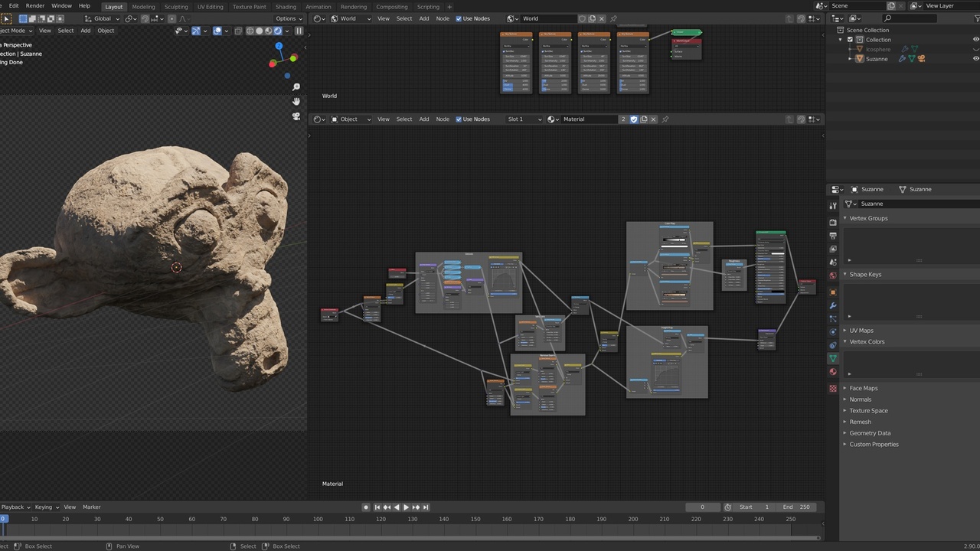Screen dimensions: 980x551
Task: Open the Material properties tab icon
Action: pyautogui.click(x=833, y=372)
